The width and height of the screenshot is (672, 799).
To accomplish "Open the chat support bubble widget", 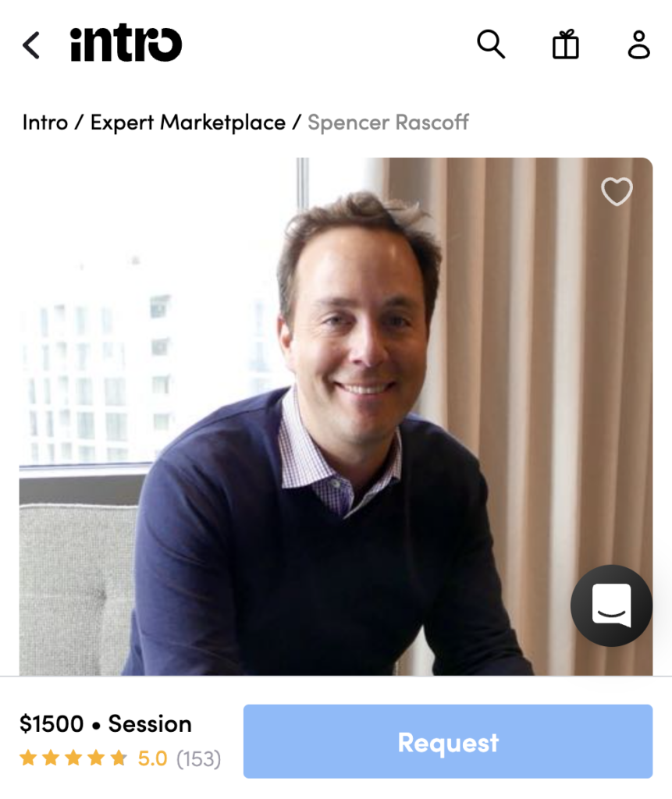I will pos(611,605).
